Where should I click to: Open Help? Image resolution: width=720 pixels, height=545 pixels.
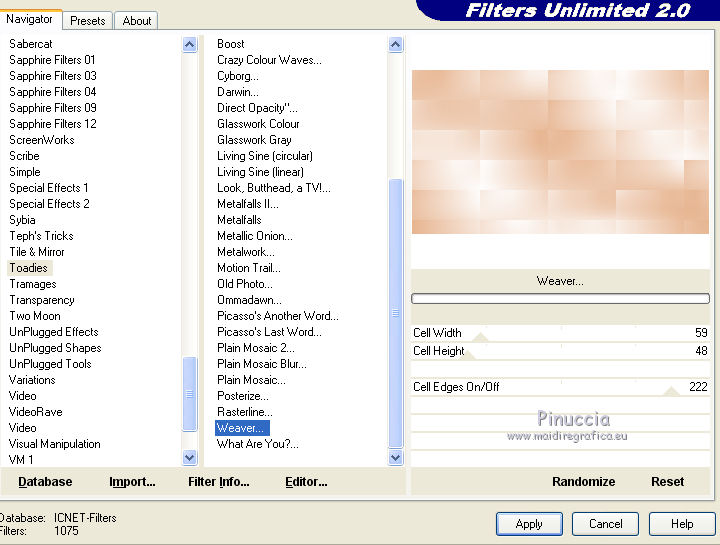coord(682,524)
